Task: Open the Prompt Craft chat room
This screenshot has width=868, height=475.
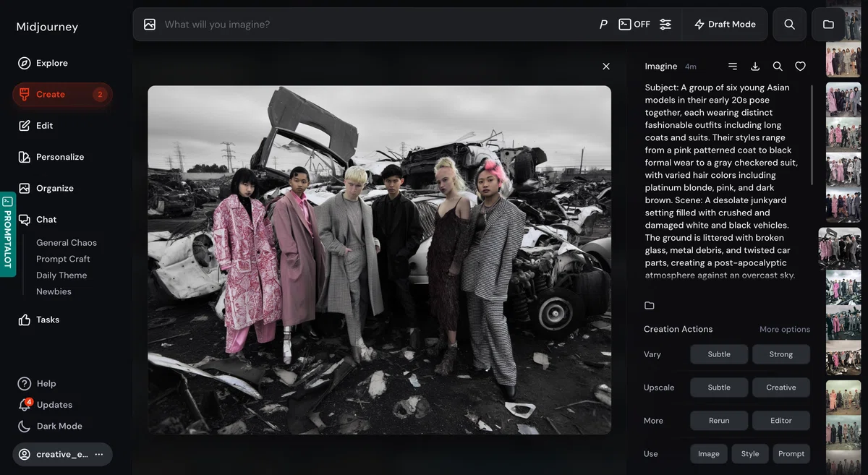Action: point(63,259)
